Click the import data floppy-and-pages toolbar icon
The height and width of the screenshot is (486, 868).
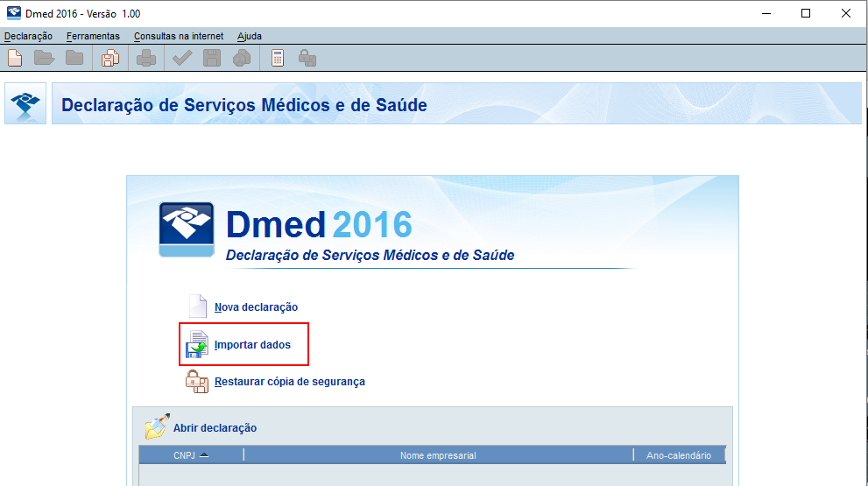coord(110,58)
